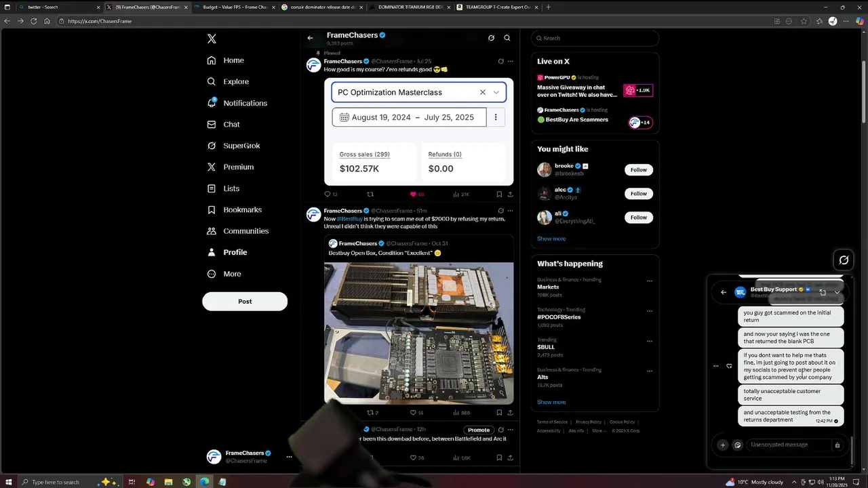The image size is (868, 488).
Task: Join PowerGPU live broadcast +1.9K
Action: click(x=639, y=90)
